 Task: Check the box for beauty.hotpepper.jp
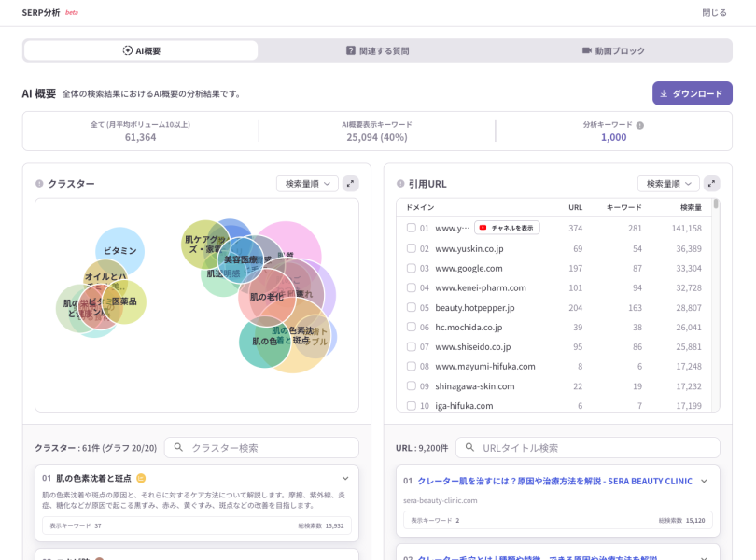coord(411,307)
